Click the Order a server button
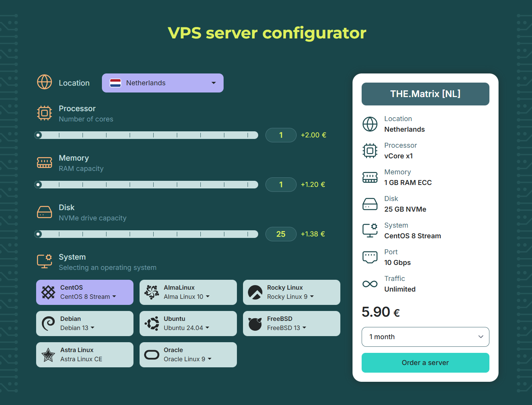 (x=425, y=363)
